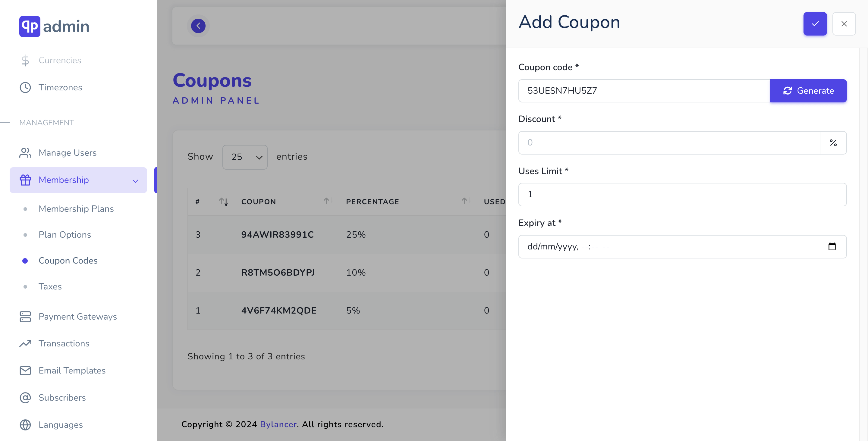Click the Languages globe icon
Screen dimensions: 868x441
coord(25,425)
